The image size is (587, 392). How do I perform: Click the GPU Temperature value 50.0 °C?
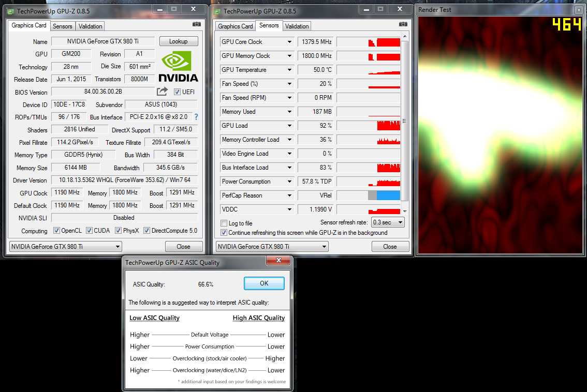coord(316,70)
